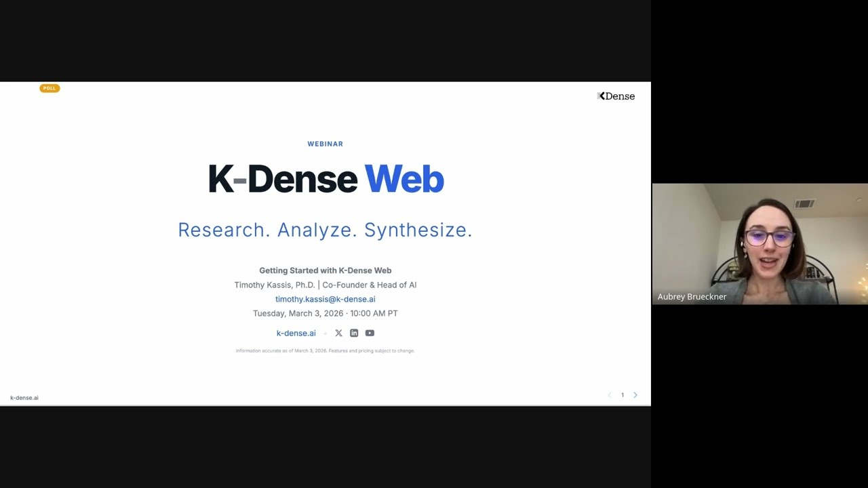Click the k-dense.ai footer text
This screenshot has height=488, width=868.
point(24,398)
